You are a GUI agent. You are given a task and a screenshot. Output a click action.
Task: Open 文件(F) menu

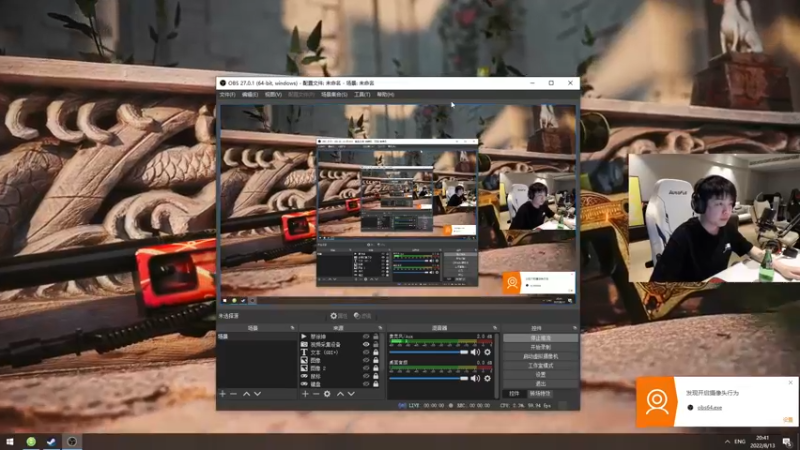(228, 95)
